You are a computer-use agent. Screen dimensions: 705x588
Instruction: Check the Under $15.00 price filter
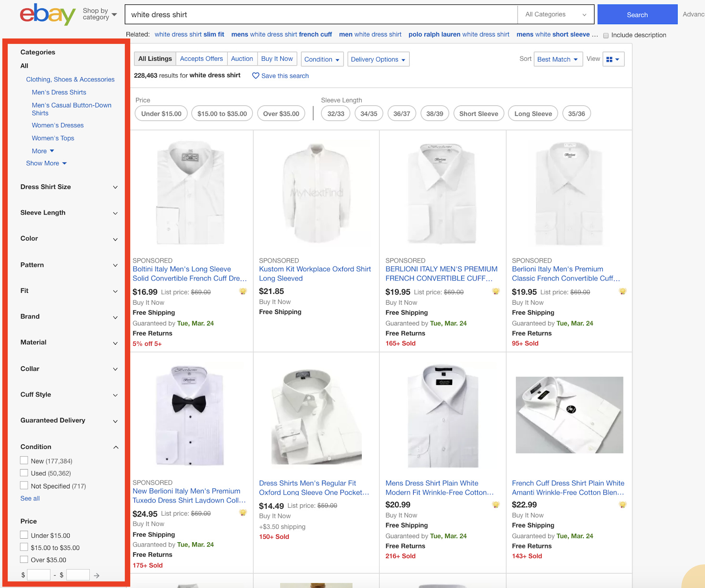[24, 535]
